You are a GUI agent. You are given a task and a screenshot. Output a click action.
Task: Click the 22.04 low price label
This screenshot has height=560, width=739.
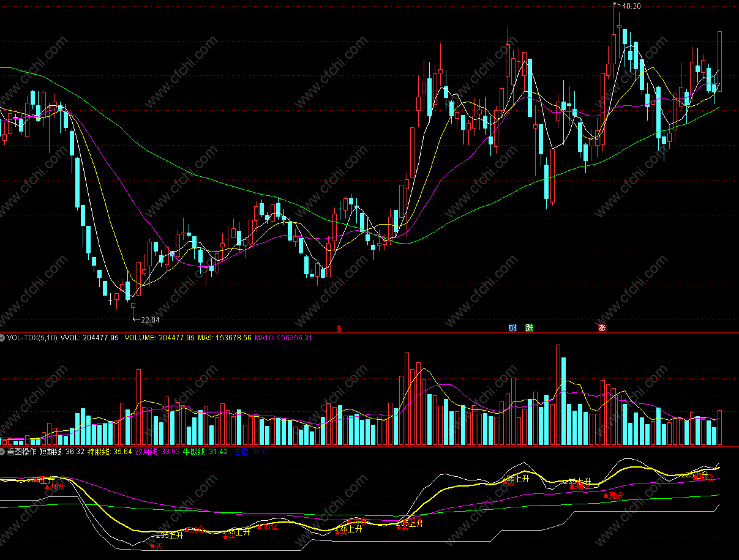pyautogui.click(x=150, y=319)
